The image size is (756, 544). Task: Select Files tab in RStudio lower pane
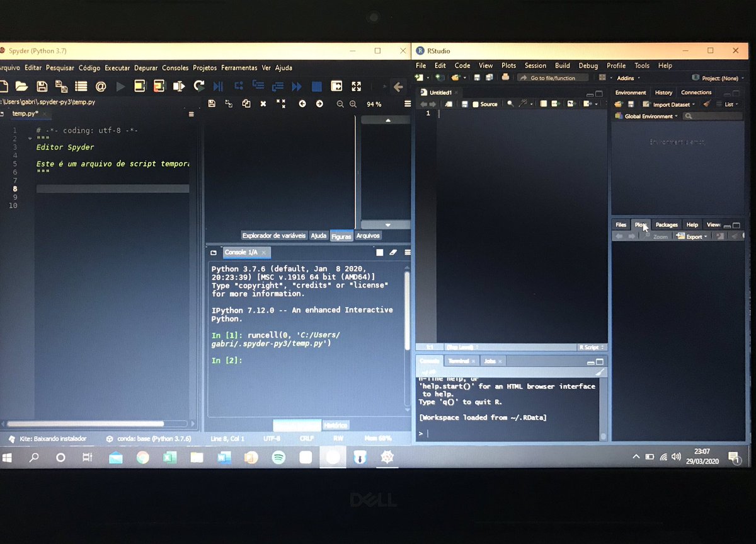coord(621,224)
